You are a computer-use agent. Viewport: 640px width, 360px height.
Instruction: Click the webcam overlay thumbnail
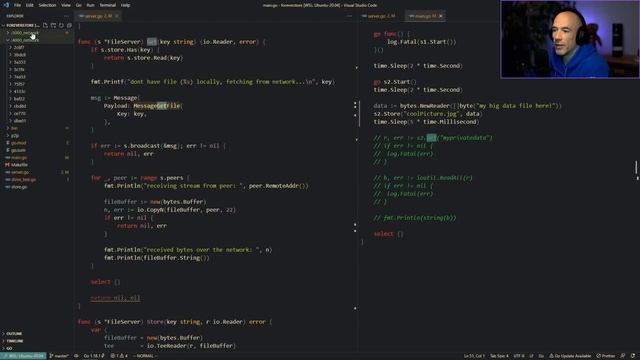coord(570,39)
